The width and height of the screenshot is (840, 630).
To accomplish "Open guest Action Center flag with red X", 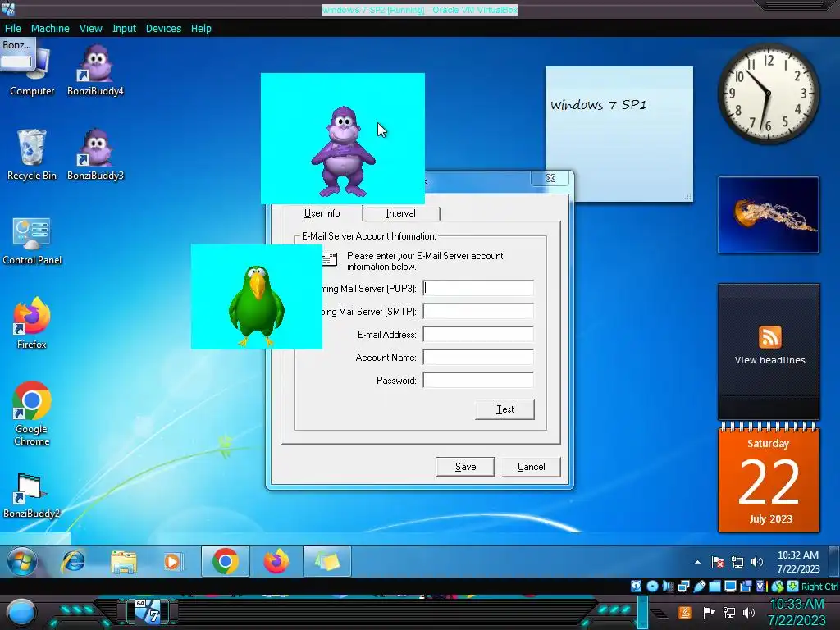I will [718, 562].
